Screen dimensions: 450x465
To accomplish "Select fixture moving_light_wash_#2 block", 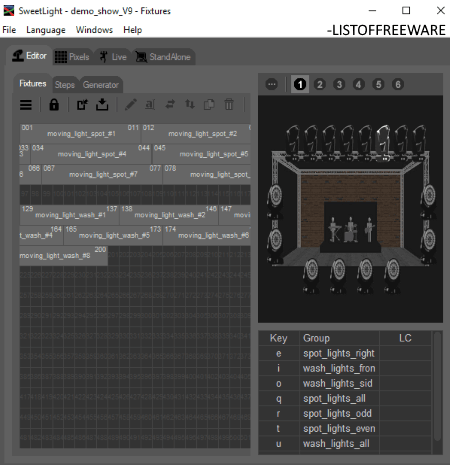I will coord(169,215).
